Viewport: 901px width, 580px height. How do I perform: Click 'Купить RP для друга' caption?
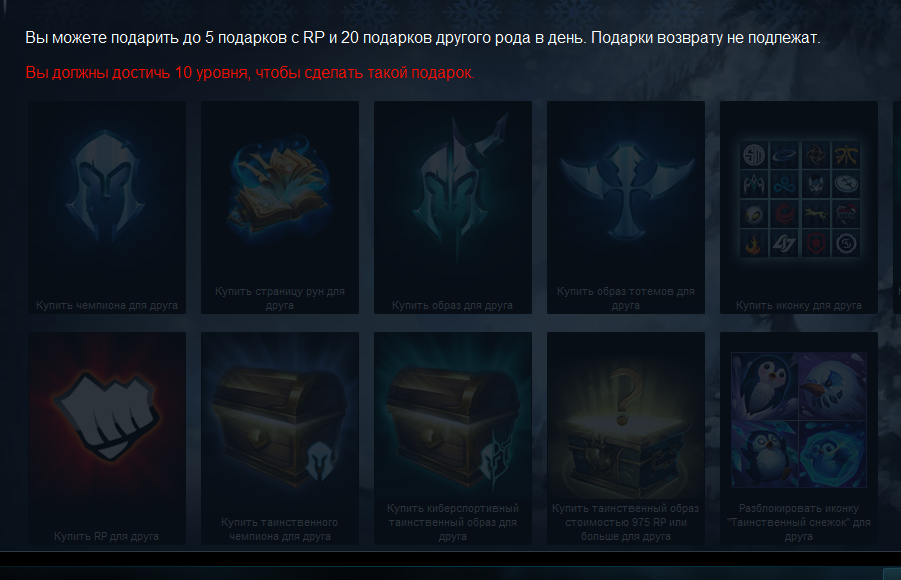click(x=106, y=536)
